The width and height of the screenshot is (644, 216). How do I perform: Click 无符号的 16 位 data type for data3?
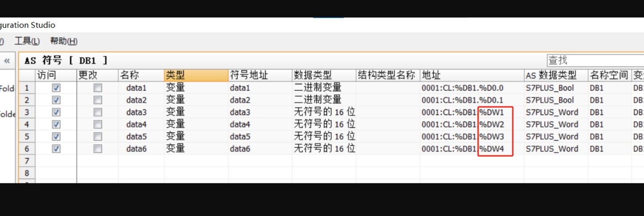(324, 112)
